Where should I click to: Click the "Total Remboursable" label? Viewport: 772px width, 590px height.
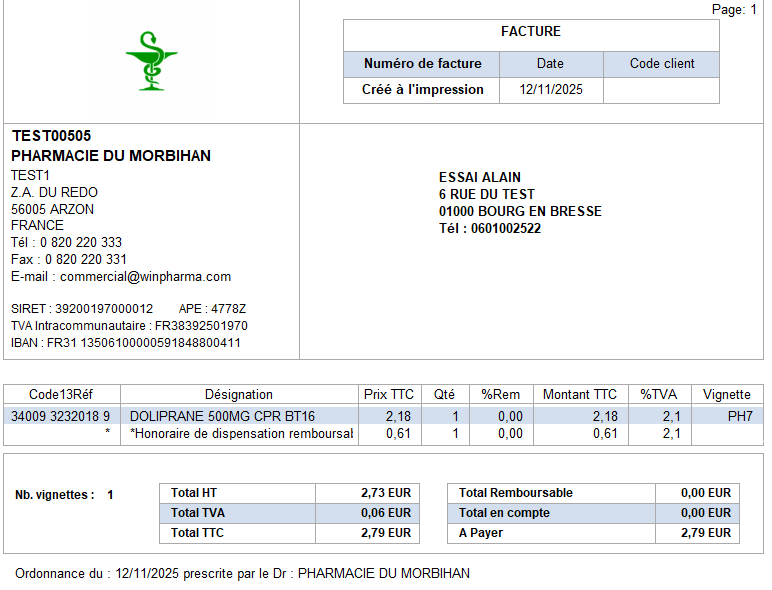click(516, 493)
